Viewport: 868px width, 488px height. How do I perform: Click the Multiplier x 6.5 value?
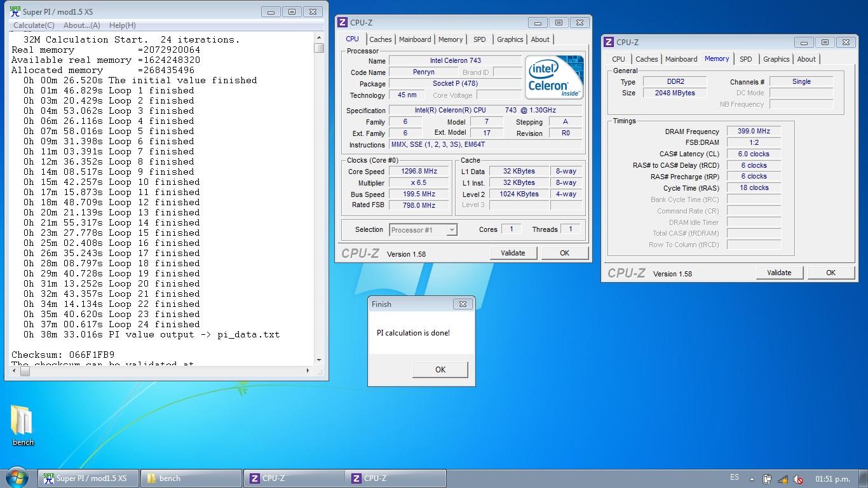point(419,183)
